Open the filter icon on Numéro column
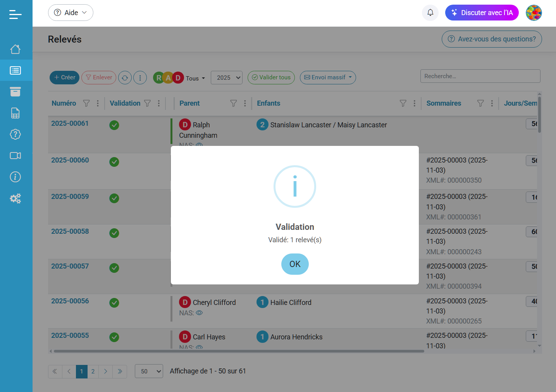Screen dimensions: 556x392 [86, 103]
